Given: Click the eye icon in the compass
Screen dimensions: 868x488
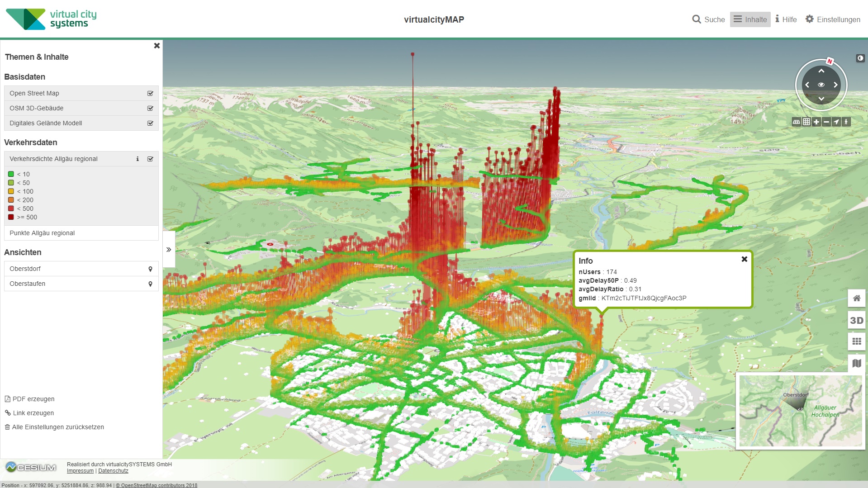Looking at the screenshot, I should click(x=821, y=85).
